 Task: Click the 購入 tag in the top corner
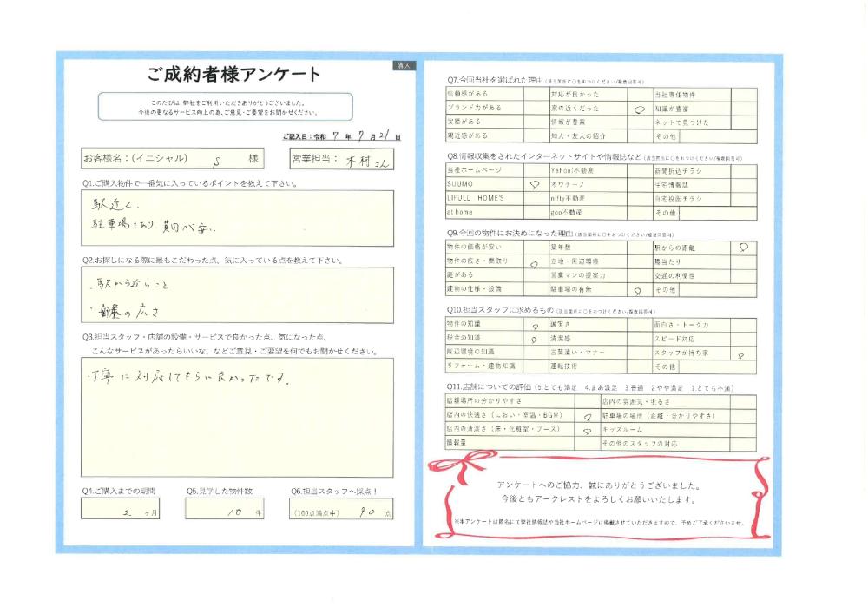404,65
